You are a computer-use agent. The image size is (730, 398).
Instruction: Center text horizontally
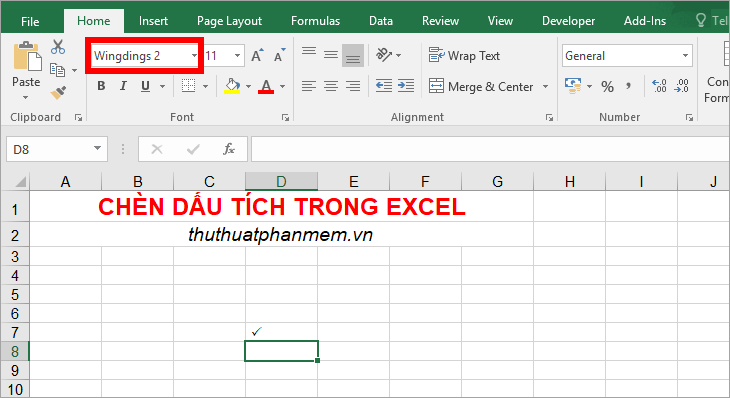click(x=331, y=86)
